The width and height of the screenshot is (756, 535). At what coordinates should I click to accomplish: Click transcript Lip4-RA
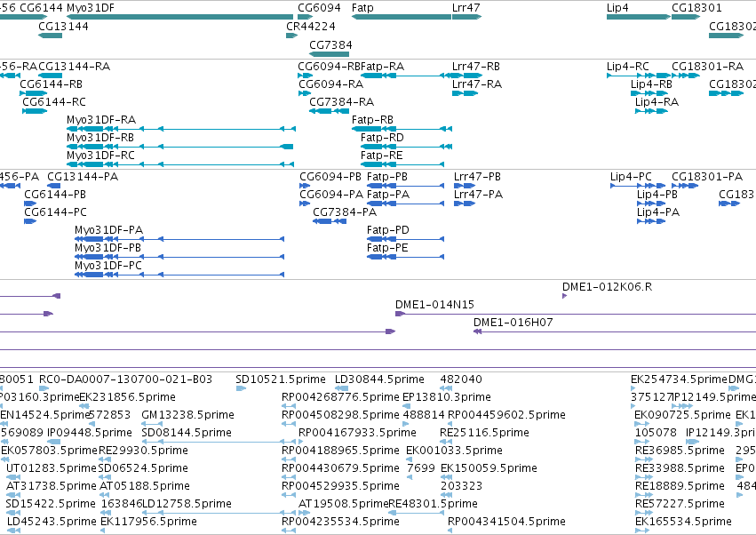[x=651, y=111]
